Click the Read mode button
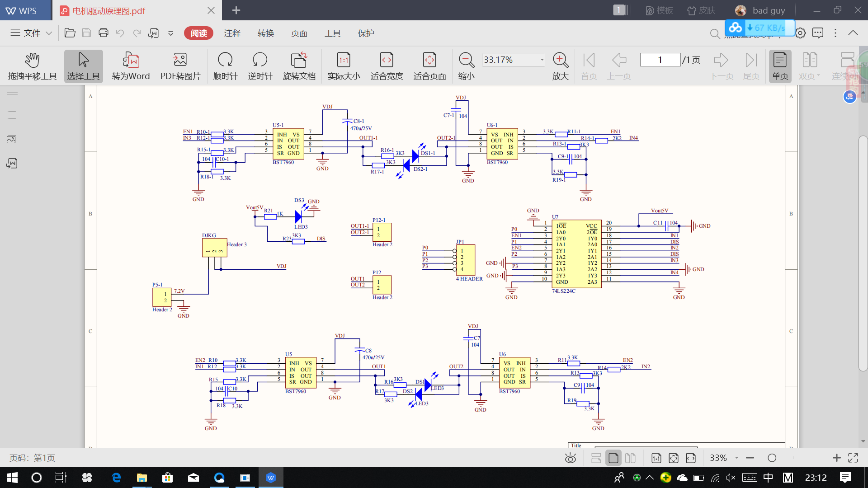The image size is (868, 488). point(198,33)
